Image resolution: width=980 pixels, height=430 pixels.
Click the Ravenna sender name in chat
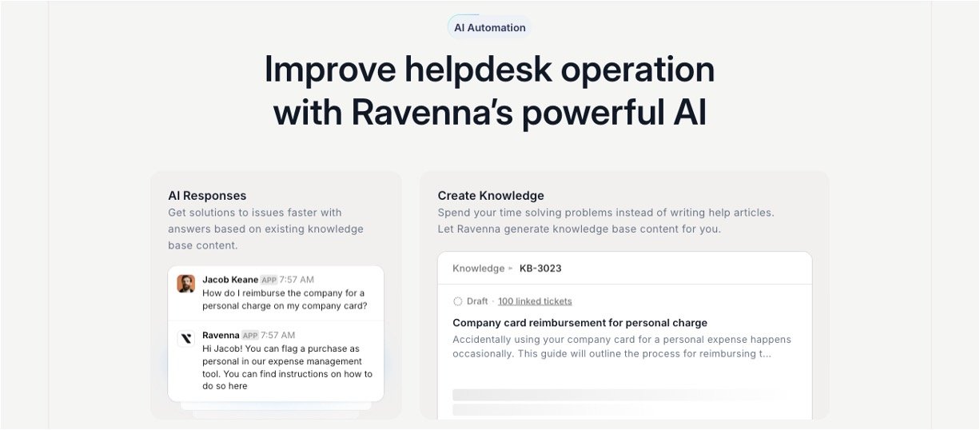(x=221, y=335)
